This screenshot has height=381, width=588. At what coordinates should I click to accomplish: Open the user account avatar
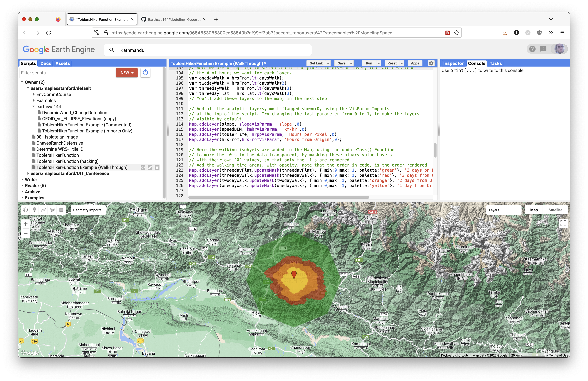tap(560, 49)
